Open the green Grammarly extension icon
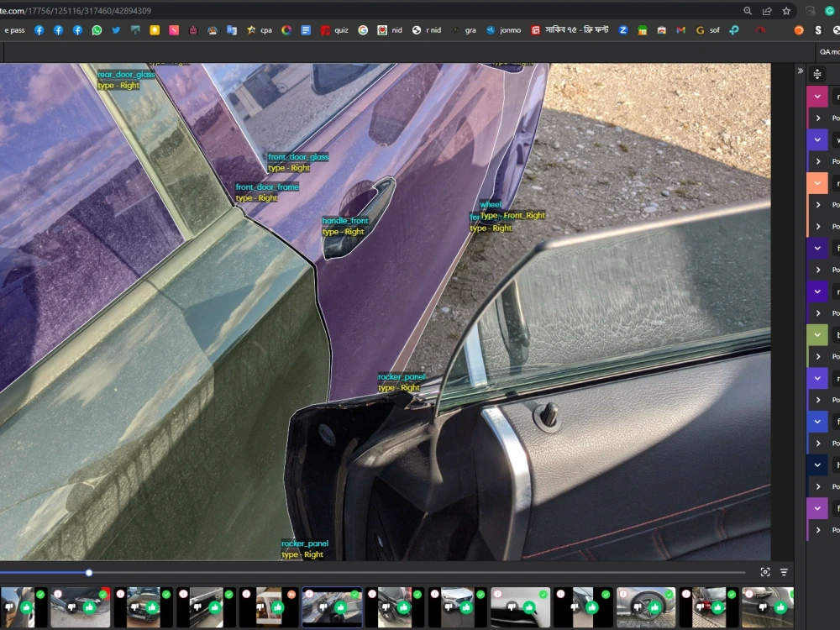840x630 pixels. pos(829,11)
